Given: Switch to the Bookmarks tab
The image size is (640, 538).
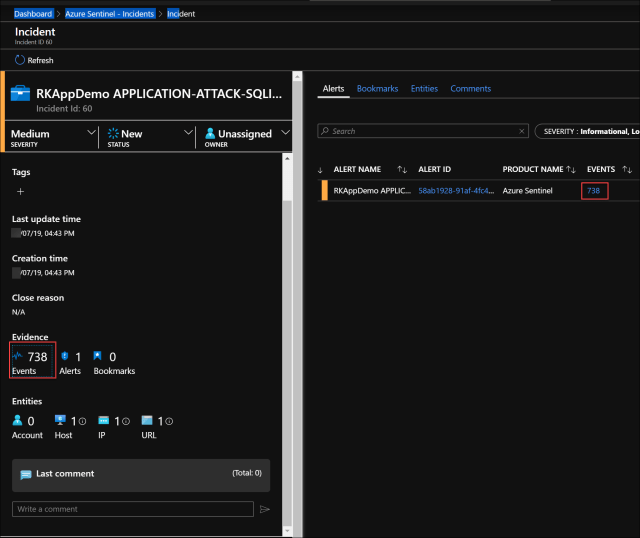Looking at the screenshot, I should click(x=377, y=89).
